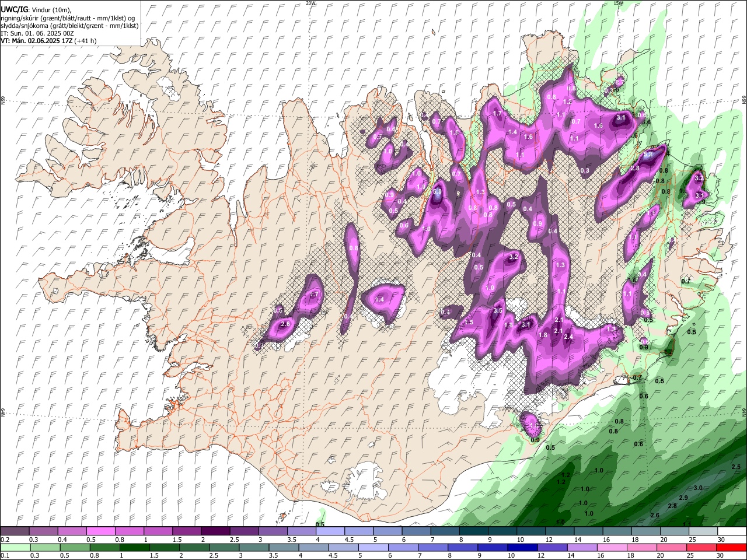Click the medium green 0.5 rain-scale swatch
This screenshot has height=560, width=747.
pyautogui.click(x=75, y=547)
